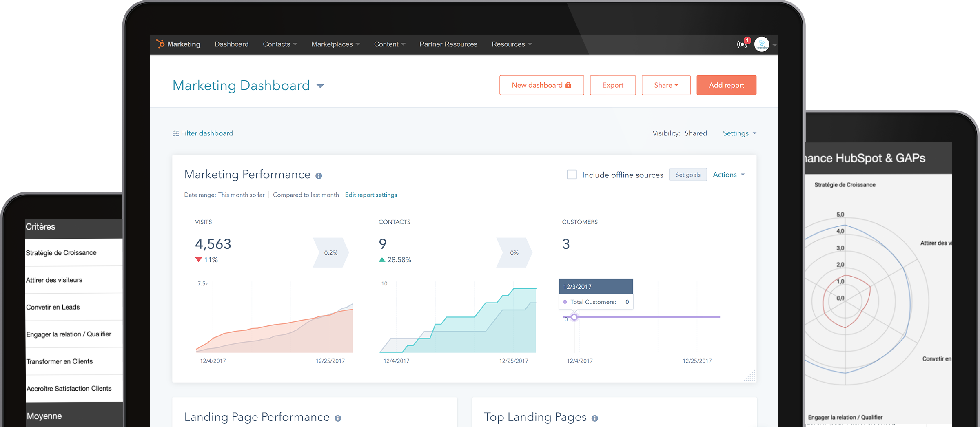
Task: Enable Include offline sources checkbox
Action: point(572,175)
